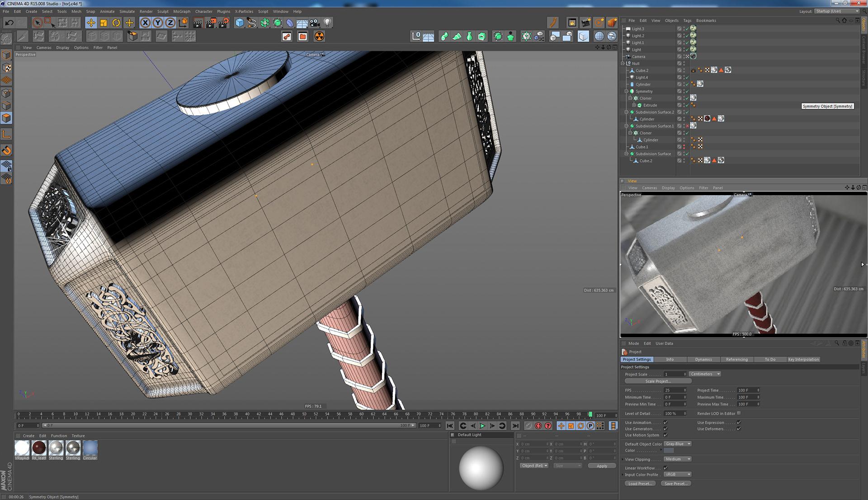The height and width of the screenshot is (500, 868).
Task: Select the Rotate tool
Action: pos(116,23)
